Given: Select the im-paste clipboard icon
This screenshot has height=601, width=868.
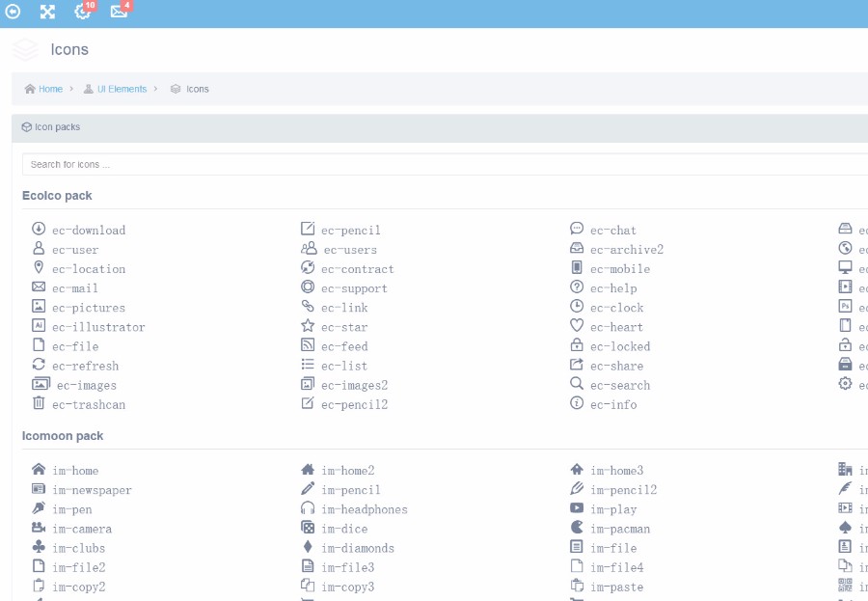Looking at the screenshot, I should (x=577, y=586).
